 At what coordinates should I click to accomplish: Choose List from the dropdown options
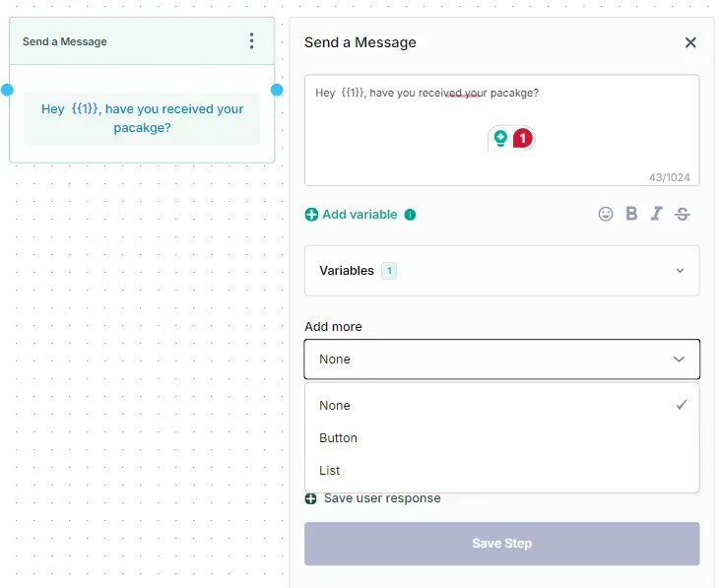pyautogui.click(x=330, y=470)
